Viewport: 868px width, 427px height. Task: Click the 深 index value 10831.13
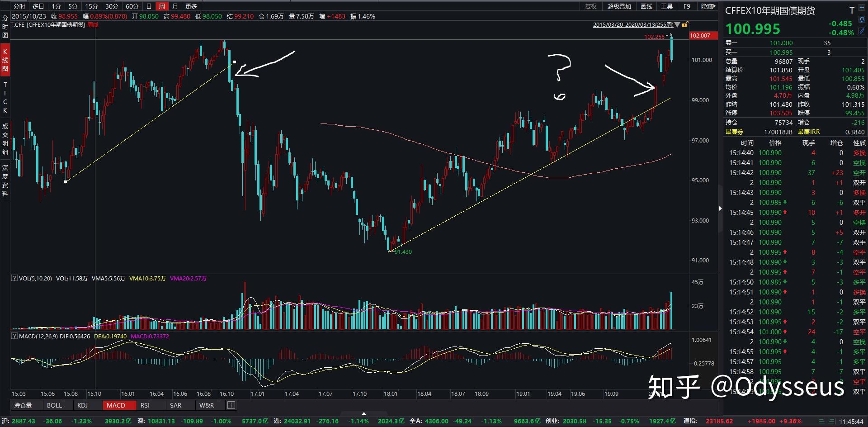[x=161, y=421]
